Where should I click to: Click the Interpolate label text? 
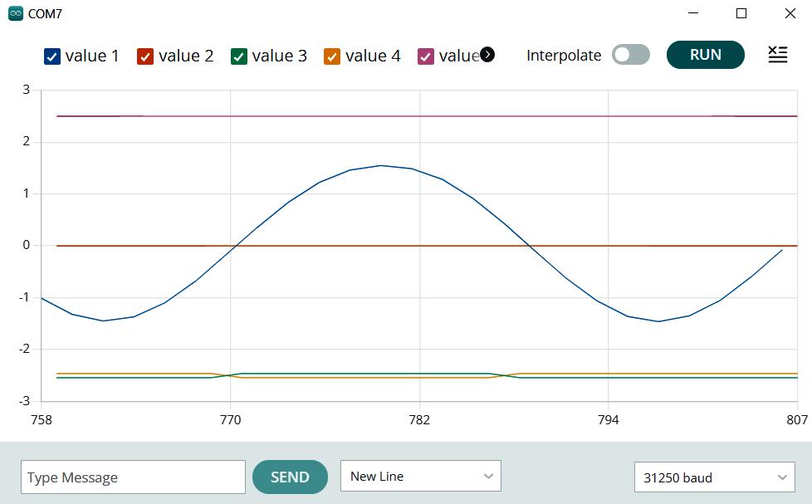(564, 56)
